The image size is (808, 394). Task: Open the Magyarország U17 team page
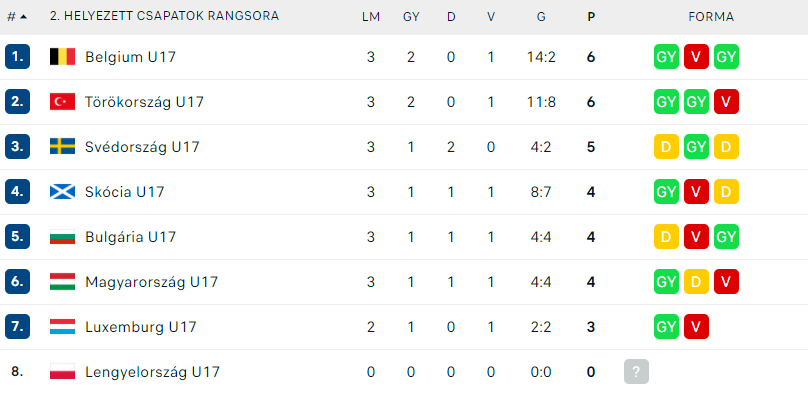point(152,282)
